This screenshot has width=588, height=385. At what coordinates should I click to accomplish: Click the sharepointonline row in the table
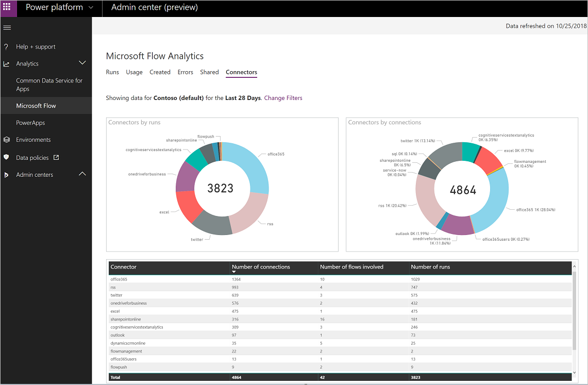coord(340,320)
